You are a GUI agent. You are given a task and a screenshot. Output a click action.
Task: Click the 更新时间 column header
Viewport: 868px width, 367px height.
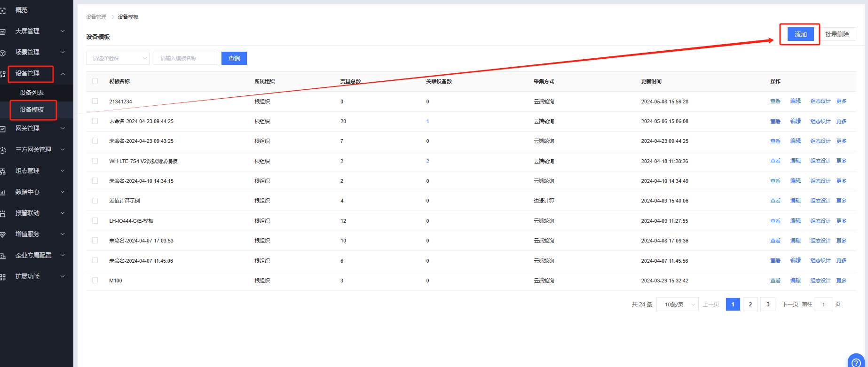pyautogui.click(x=651, y=81)
